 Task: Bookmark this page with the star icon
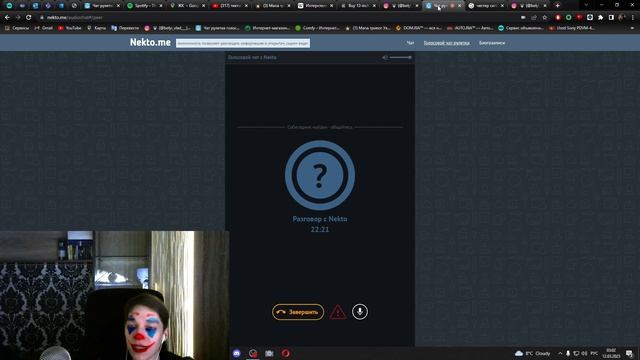[x=544, y=18]
